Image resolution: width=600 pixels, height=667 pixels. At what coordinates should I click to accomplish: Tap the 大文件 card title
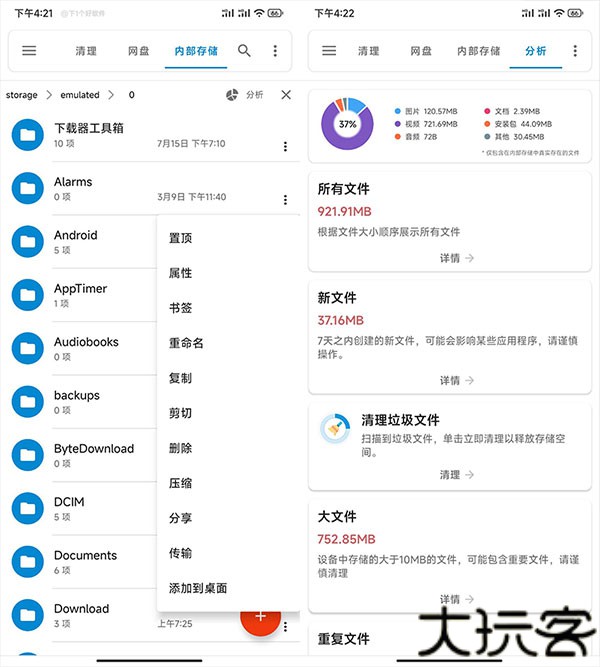(337, 516)
